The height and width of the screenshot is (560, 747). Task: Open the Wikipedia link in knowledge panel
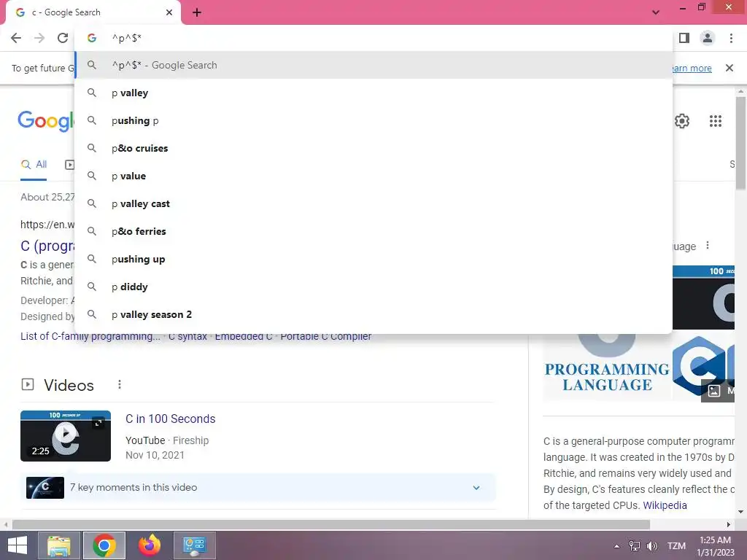point(665,505)
